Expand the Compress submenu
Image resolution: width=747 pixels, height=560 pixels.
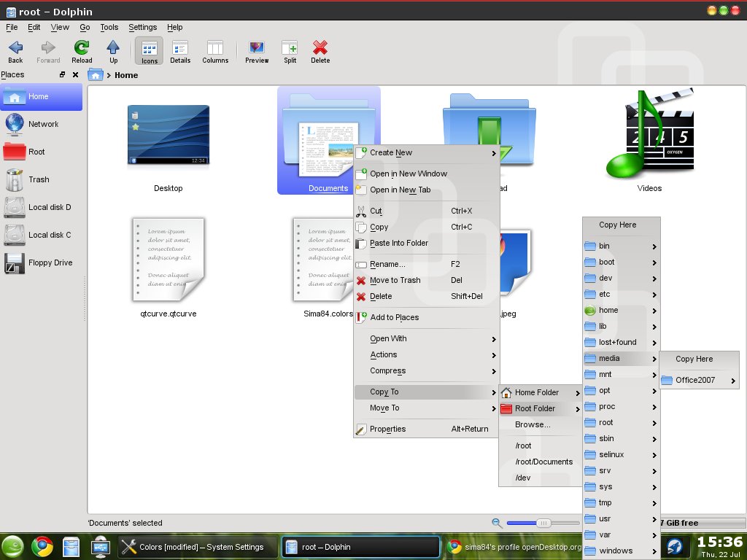point(426,371)
